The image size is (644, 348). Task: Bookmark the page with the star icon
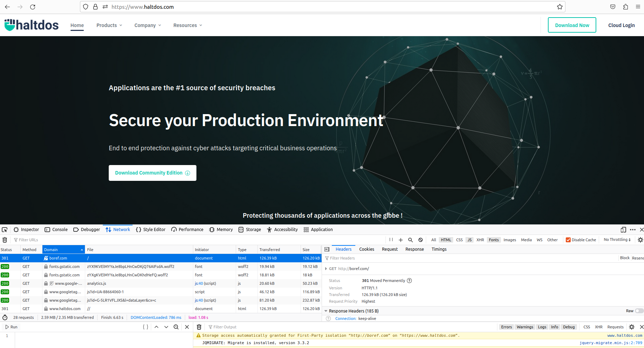tap(560, 7)
